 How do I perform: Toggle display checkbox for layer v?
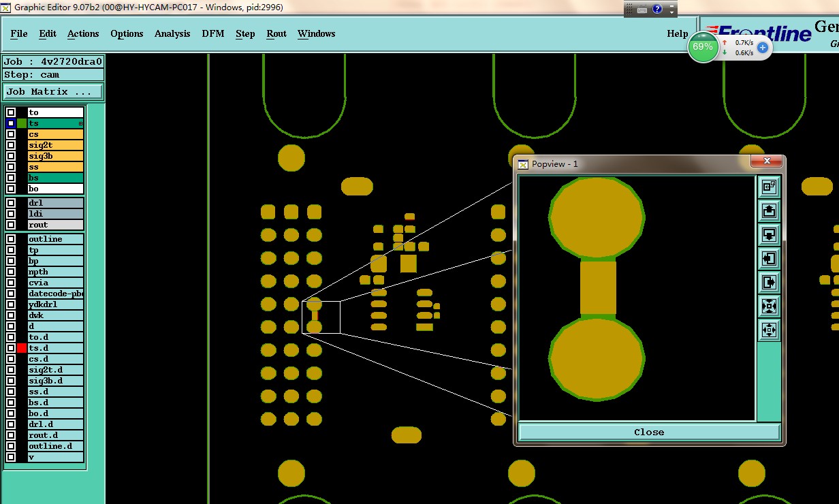click(11, 457)
